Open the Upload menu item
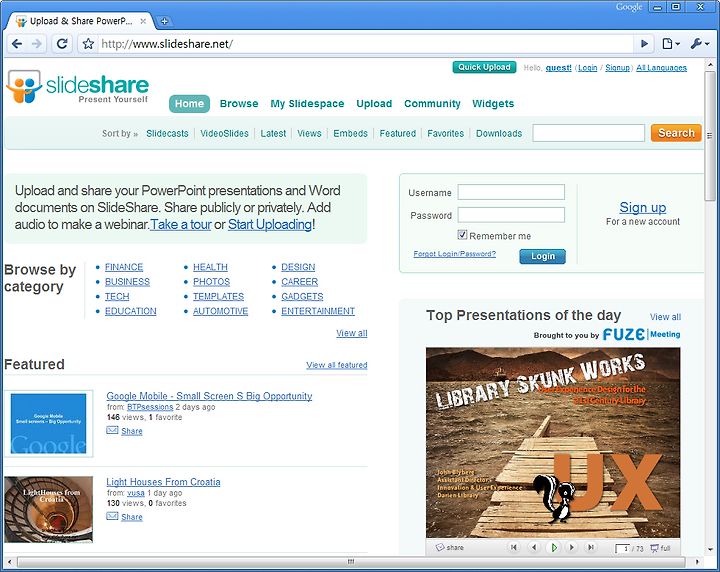This screenshot has width=720, height=572. tap(374, 104)
